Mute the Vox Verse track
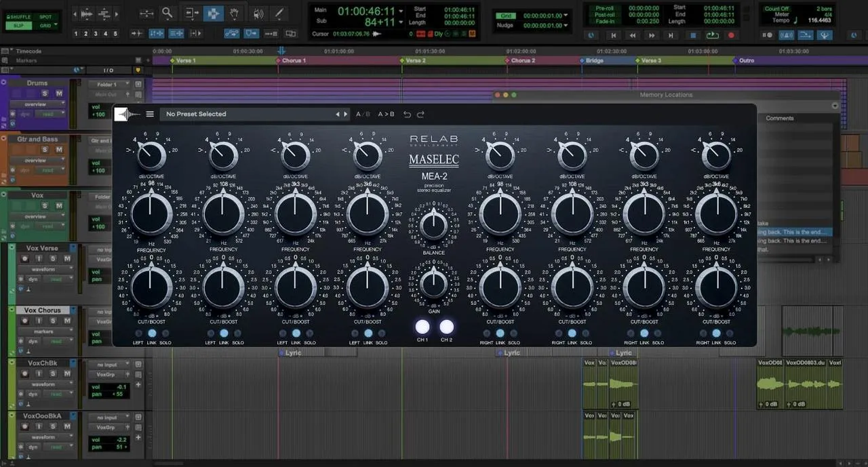The width and height of the screenshot is (868, 467). tap(67, 259)
